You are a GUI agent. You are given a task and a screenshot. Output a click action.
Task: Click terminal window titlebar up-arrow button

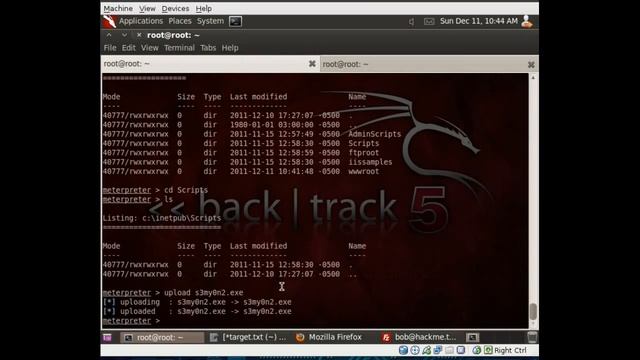pos(109,36)
